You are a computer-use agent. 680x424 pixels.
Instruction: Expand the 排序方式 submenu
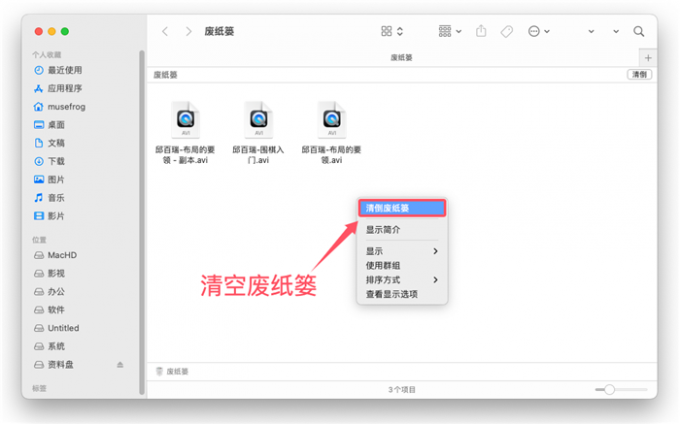pos(402,280)
